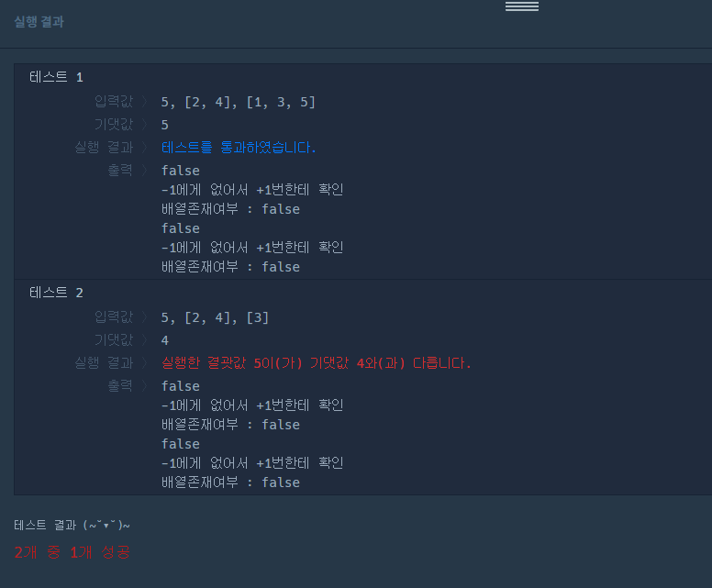This screenshot has width=712, height=588.
Task: Click the '실행 결과' label in test 2
Action: click(104, 362)
